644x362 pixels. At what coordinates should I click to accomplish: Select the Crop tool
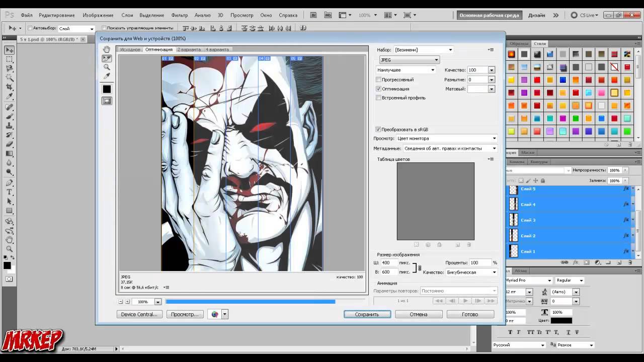point(10,87)
